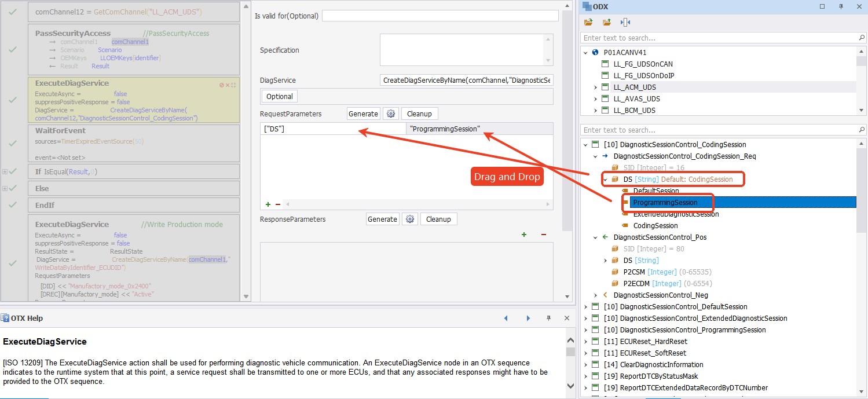Click Cleanup for RequestParameters
The height and width of the screenshot is (399, 868).
click(419, 114)
